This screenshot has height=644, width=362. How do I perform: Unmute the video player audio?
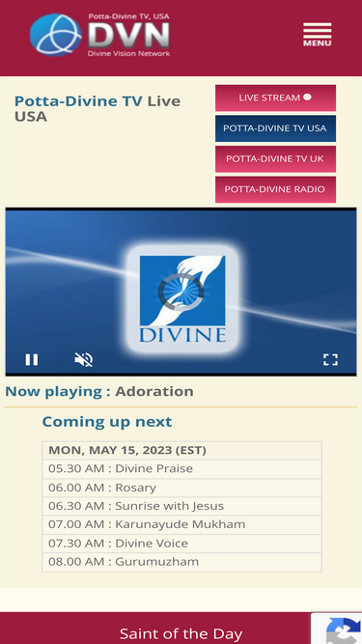(x=83, y=359)
